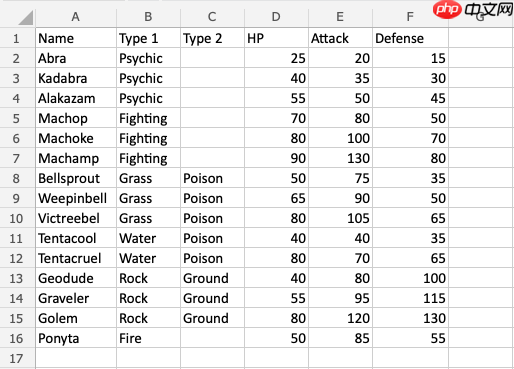Select row 17 header
Image resolution: width=514 pixels, height=369 pixels.
(x=17, y=358)
